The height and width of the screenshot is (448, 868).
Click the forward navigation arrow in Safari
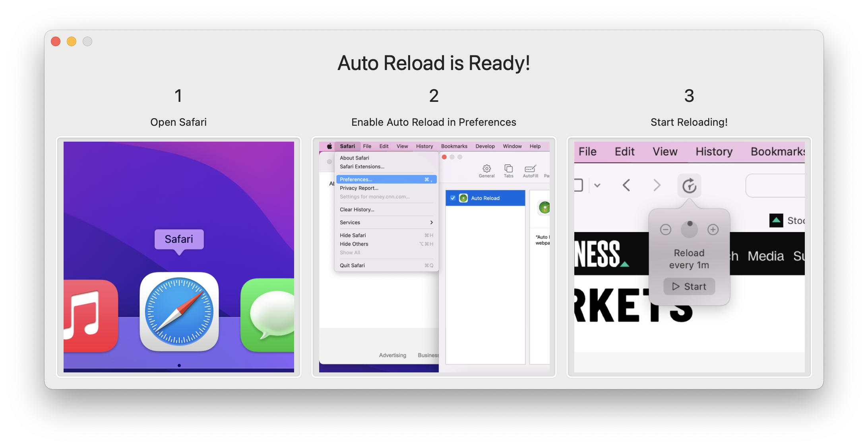point(657,185)
